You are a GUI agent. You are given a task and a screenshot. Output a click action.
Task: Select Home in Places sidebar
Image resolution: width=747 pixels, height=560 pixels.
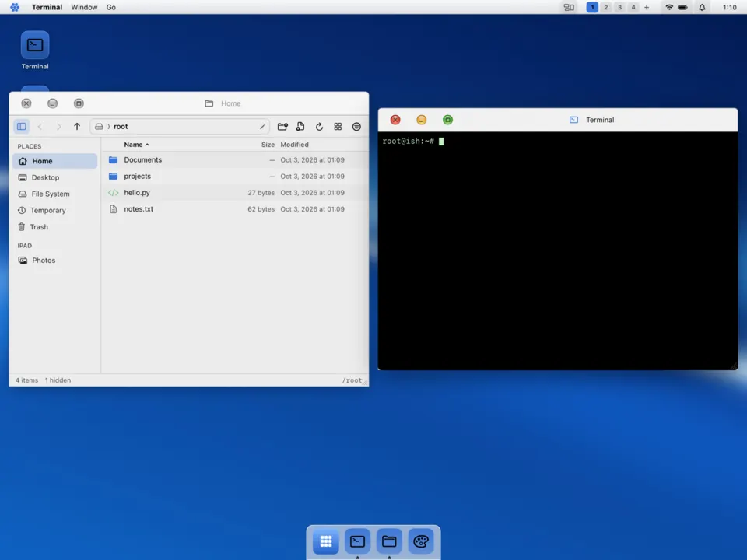pyautogui.click(x=54, y=161)
